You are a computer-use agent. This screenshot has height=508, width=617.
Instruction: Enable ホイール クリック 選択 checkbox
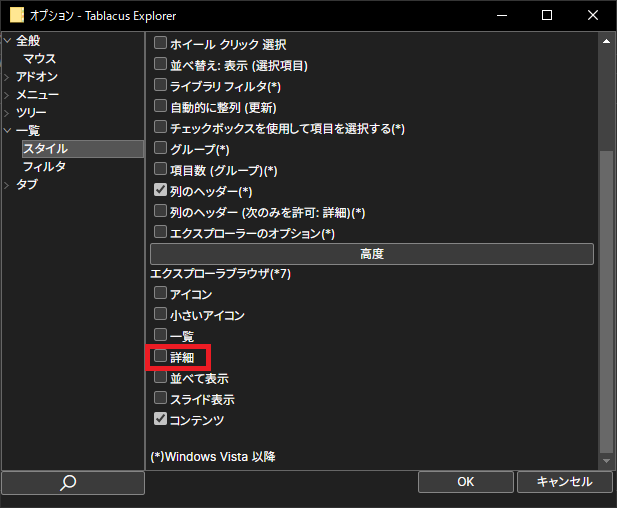[x=160, y=43]
